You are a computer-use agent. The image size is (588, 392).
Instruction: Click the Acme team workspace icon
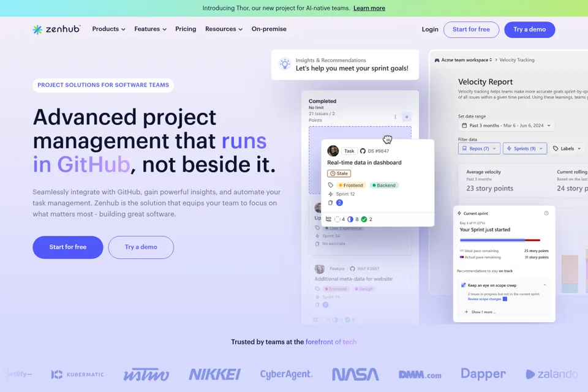[437, 60]
